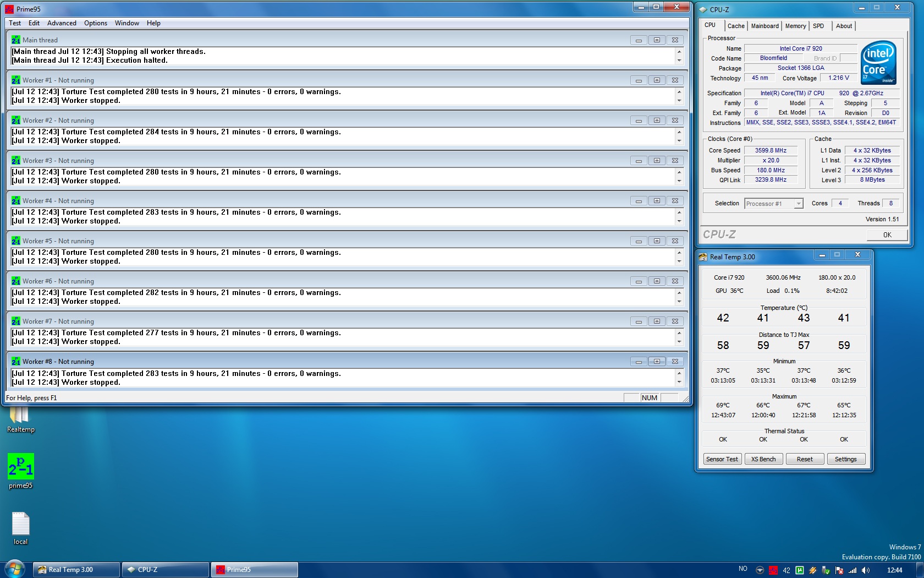This screenshot has width=924, height=578.
Task: Click the Worker #5 window icon
Action: point(15,241)
